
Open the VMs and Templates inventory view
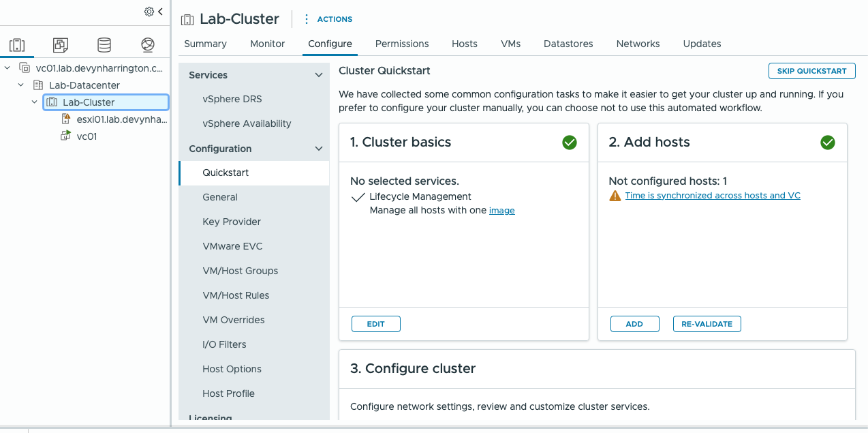[x=61, y=45]
